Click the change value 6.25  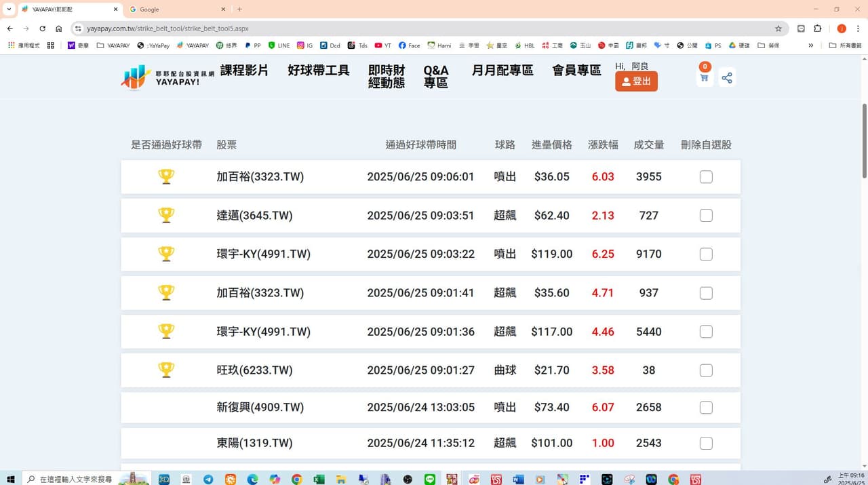point(603,254)
